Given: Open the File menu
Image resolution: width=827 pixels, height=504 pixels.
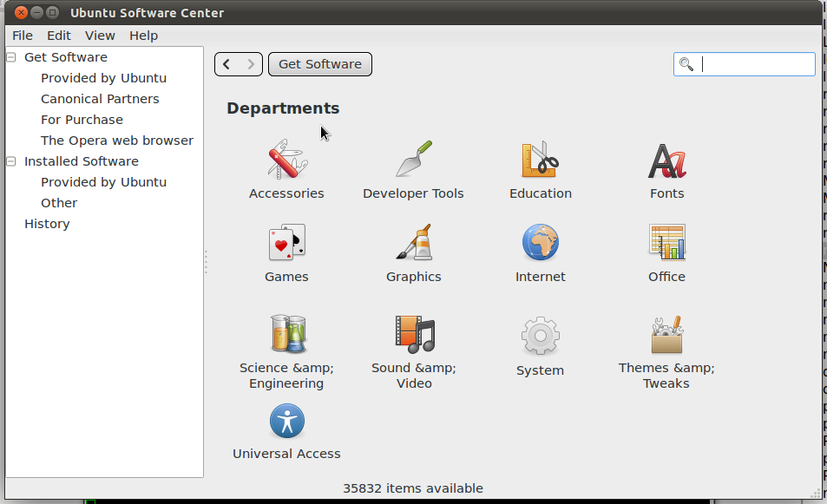Looking at the screenshot, I should 23,36.
